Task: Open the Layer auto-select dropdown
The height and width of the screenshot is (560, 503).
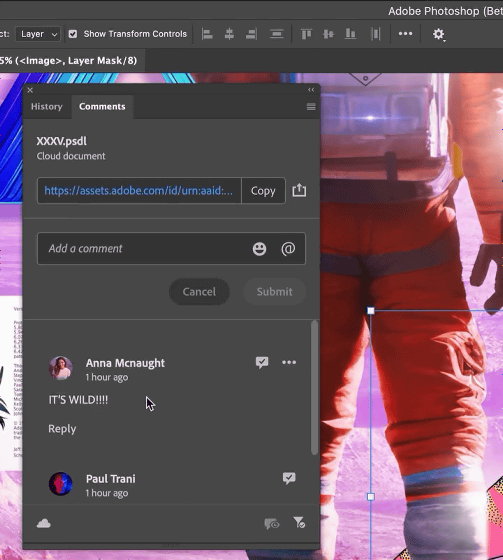Action: point(38,34)
